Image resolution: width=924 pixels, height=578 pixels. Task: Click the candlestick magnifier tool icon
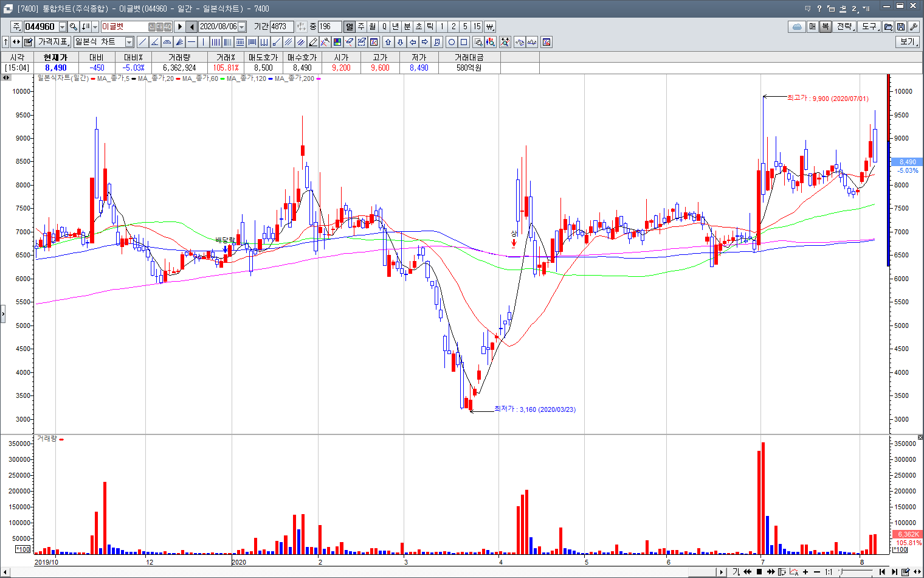491,42
